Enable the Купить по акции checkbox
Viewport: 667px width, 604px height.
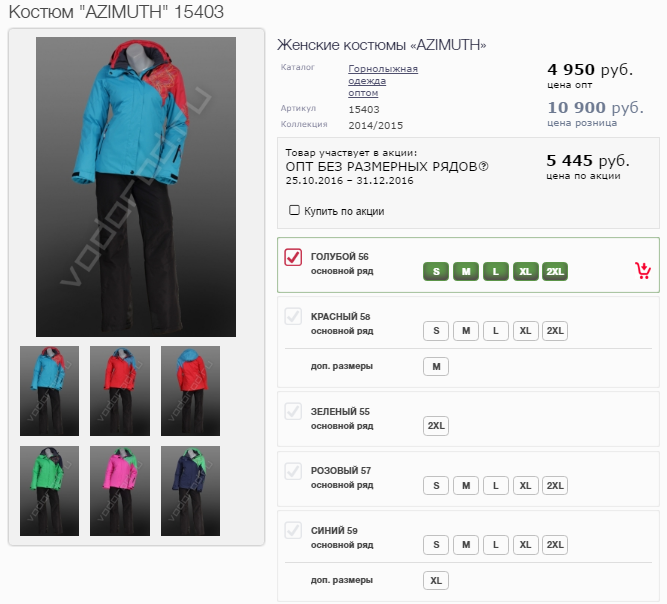294,211
